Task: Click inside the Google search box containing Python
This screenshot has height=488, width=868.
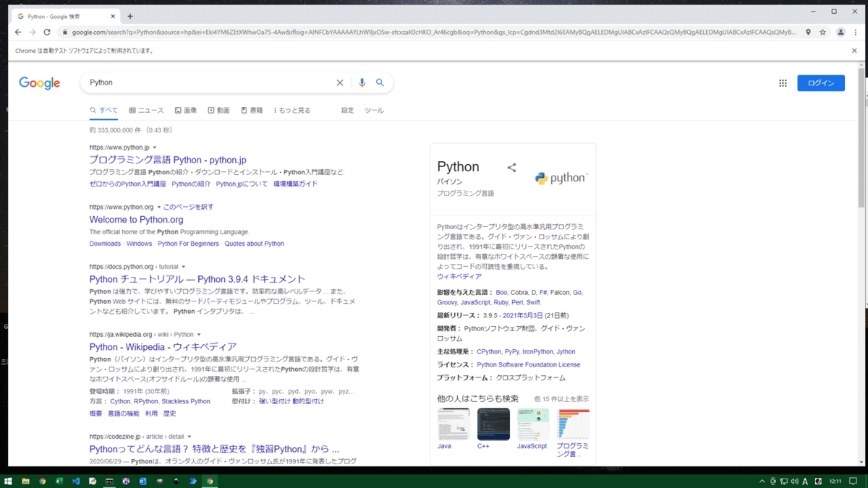Action: click(210, 83)
